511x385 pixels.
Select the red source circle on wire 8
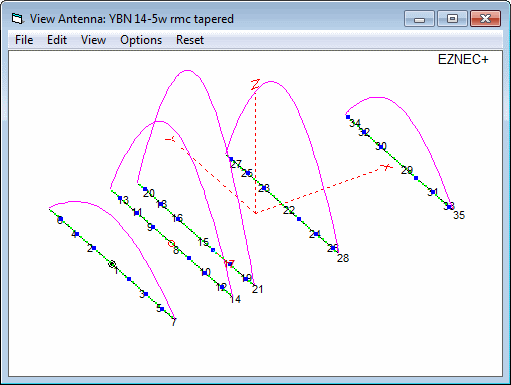[x=171, y=244]
